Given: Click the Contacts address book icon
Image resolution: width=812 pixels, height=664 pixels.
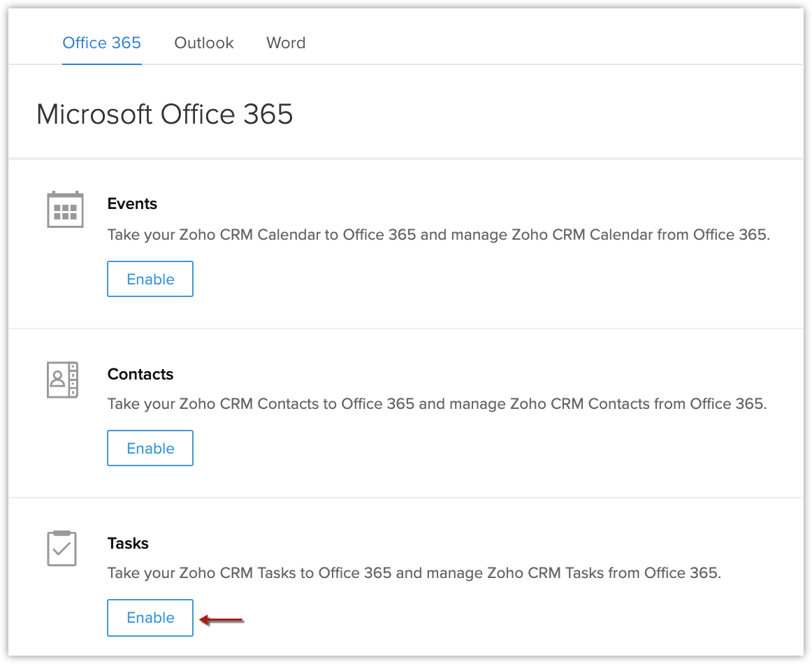Looking at the screenshot, I should (62, 380).
